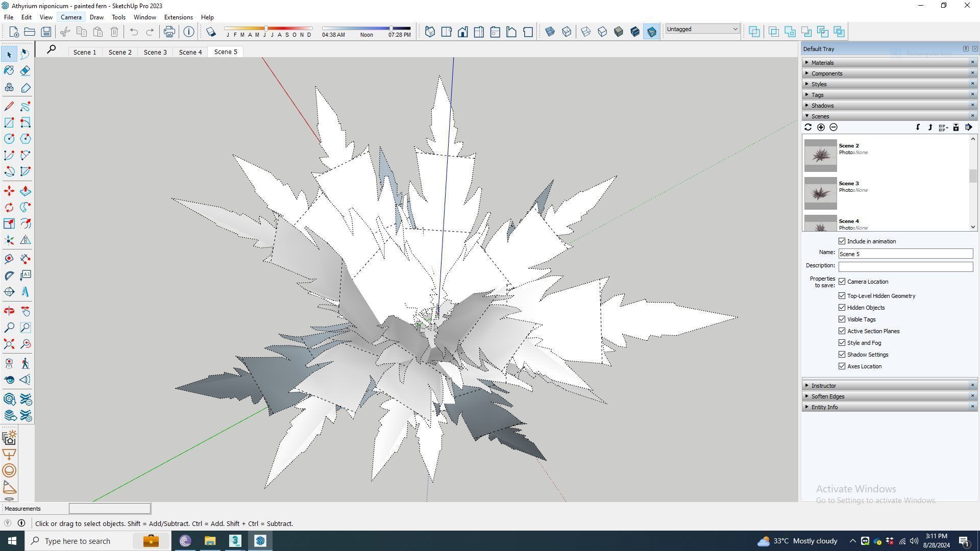Select the Eraser tool
The height and width of the screenshot is (551, 980).
[25, 70]
